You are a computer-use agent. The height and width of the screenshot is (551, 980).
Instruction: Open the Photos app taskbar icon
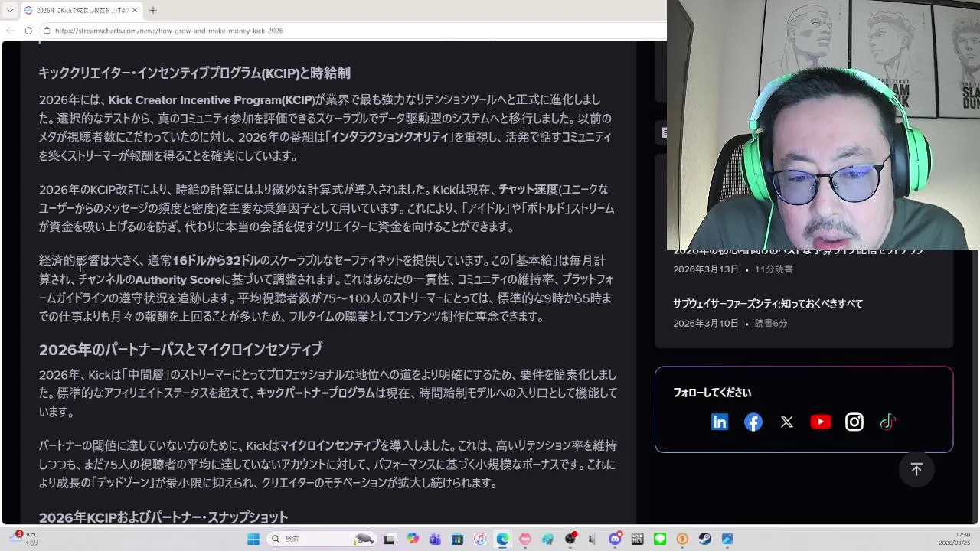[x=727, y=539]
